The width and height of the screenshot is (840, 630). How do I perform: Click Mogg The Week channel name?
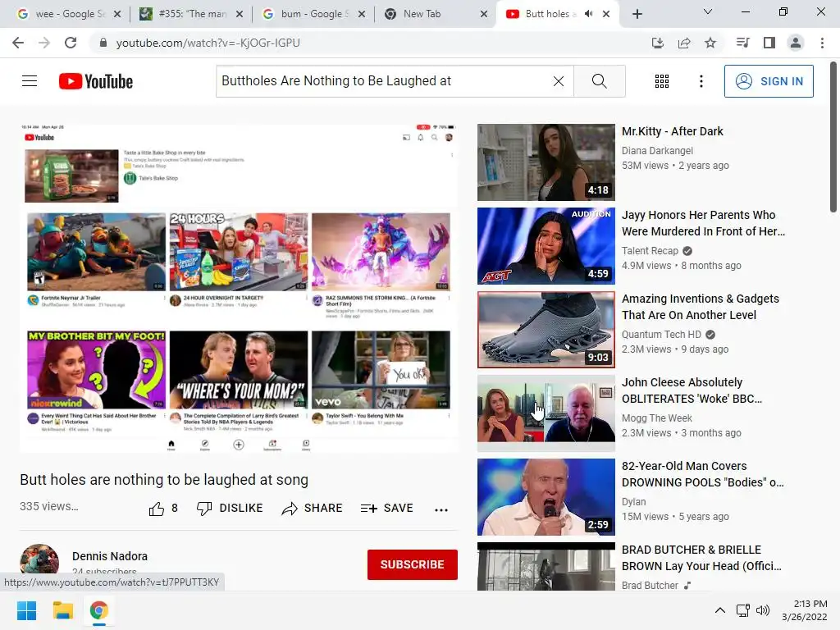click(x=657, y=418)
